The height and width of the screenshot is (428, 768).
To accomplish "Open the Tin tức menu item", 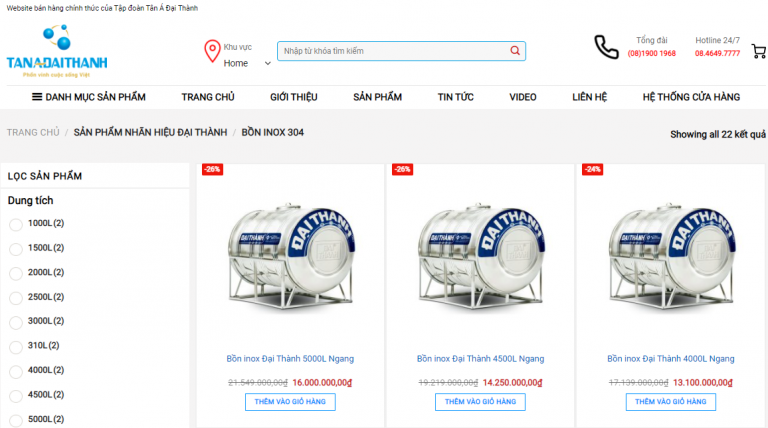I will 456,97.
